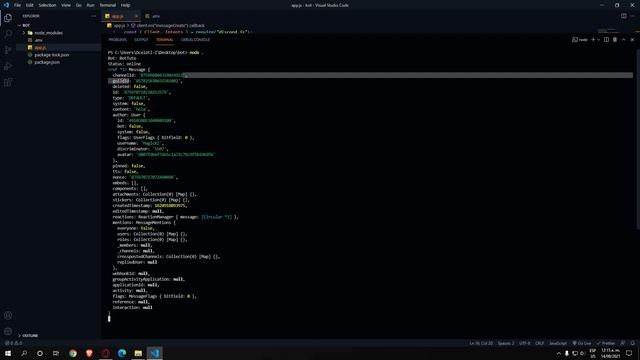Open the Run menu
Screen dimensions: 640x360
pos(90,5)
